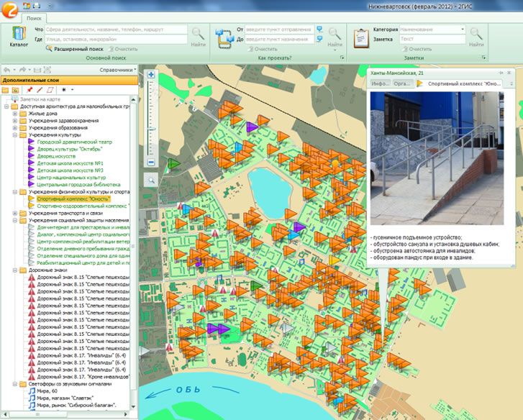Click the Очистить button in Как проехать
This screenshot has width=523, height=420.
point(263,49)
